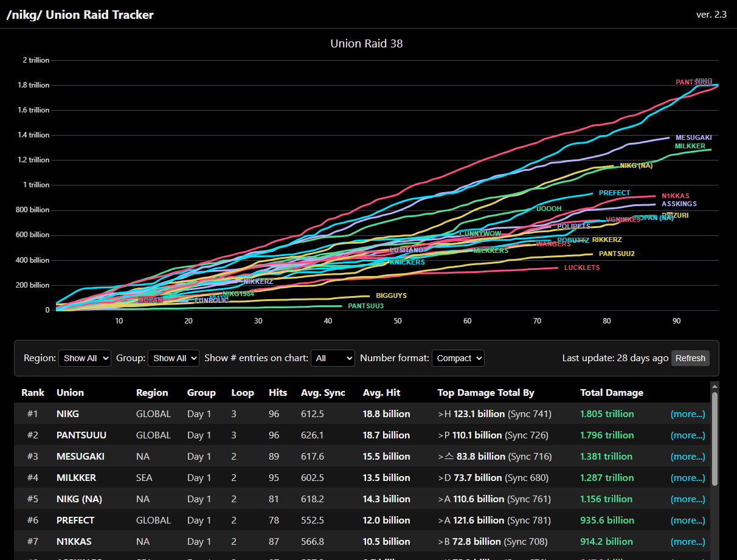Click the table scrollbar up arrow
The image size is (737, 560).
715,386
